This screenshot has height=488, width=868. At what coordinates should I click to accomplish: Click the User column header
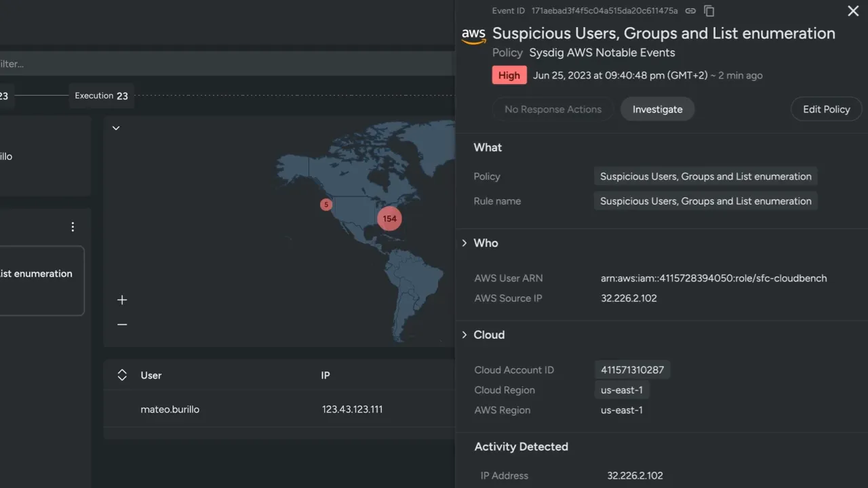coord(151,375)
